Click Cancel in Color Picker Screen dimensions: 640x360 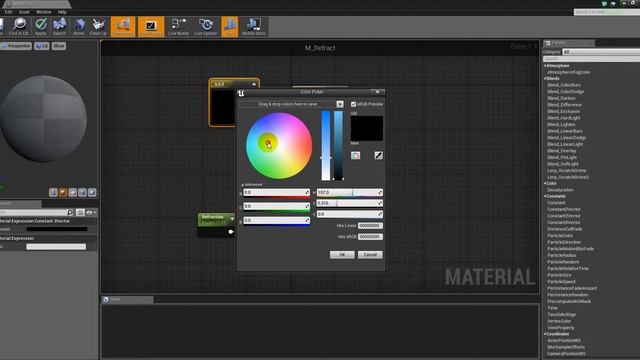[x=370, y=255]
